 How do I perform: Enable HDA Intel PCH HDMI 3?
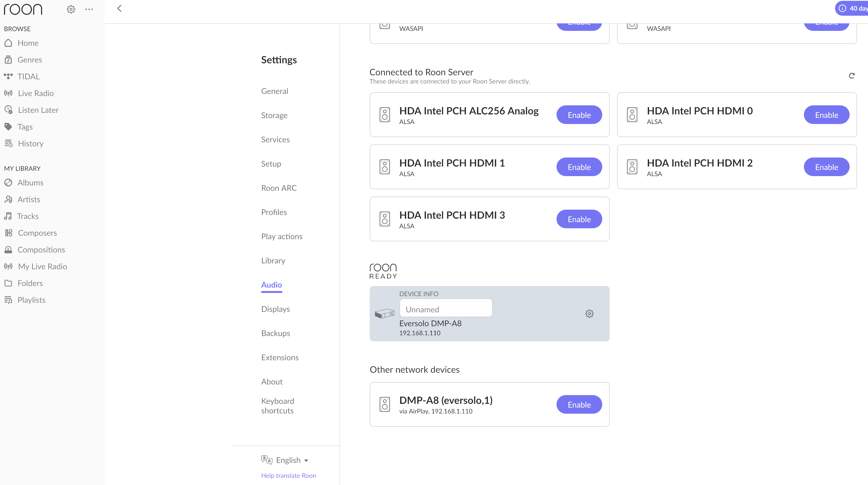pos(579,219)
